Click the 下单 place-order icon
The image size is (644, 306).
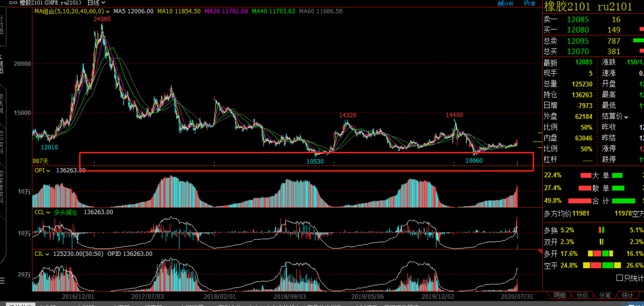(530, 4)
